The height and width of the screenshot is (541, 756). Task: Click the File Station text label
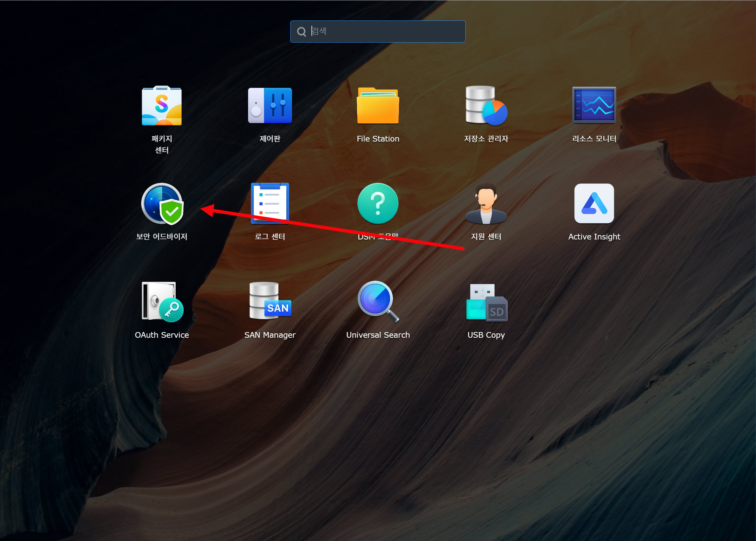coord(378,139)
